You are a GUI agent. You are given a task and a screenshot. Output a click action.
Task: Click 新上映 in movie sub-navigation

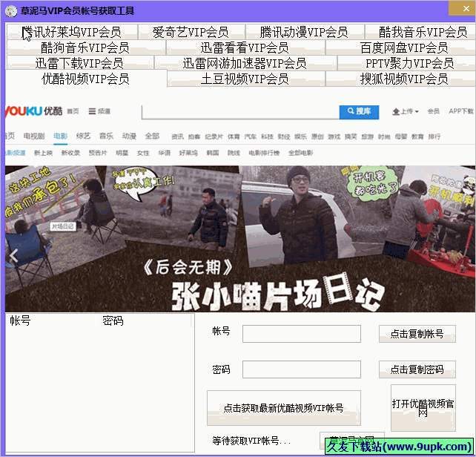[43, 153]
